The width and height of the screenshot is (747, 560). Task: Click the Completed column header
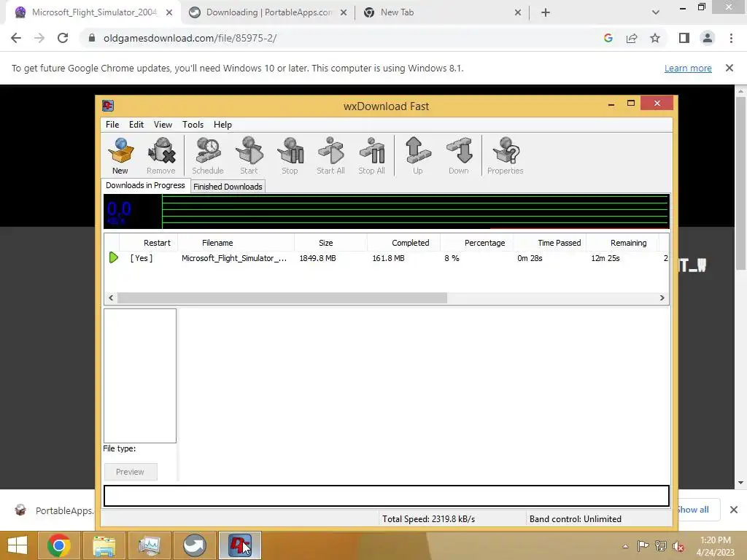(x=403, y=243)
